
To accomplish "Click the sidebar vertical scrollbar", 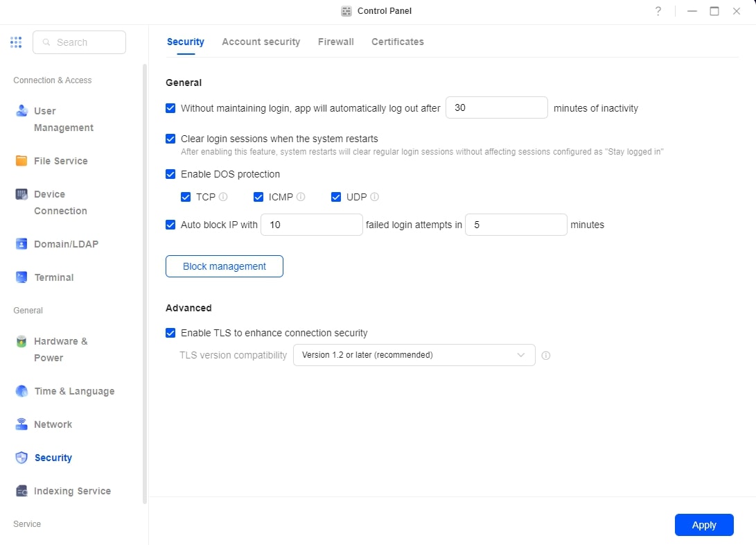I will (x=144, y=277).
